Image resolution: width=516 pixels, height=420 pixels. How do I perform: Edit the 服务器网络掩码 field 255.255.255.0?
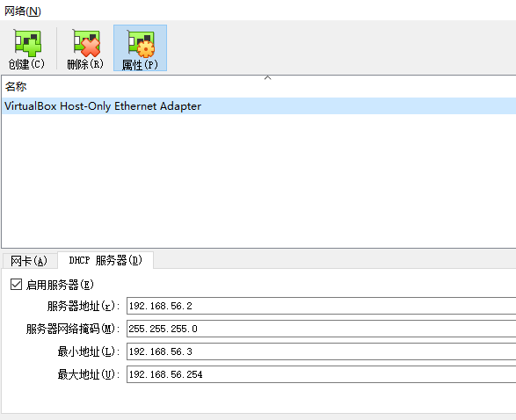(321, 329)
